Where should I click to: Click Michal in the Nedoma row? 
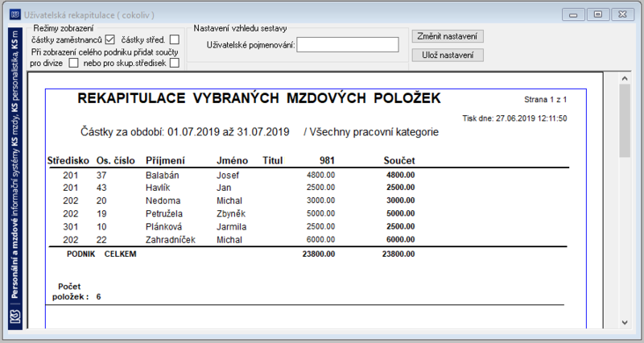click(x=229, y=200)
